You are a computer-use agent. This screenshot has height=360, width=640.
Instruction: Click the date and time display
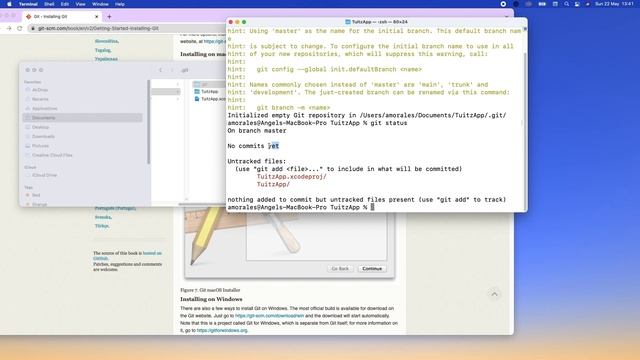click(x=614, y=4)
